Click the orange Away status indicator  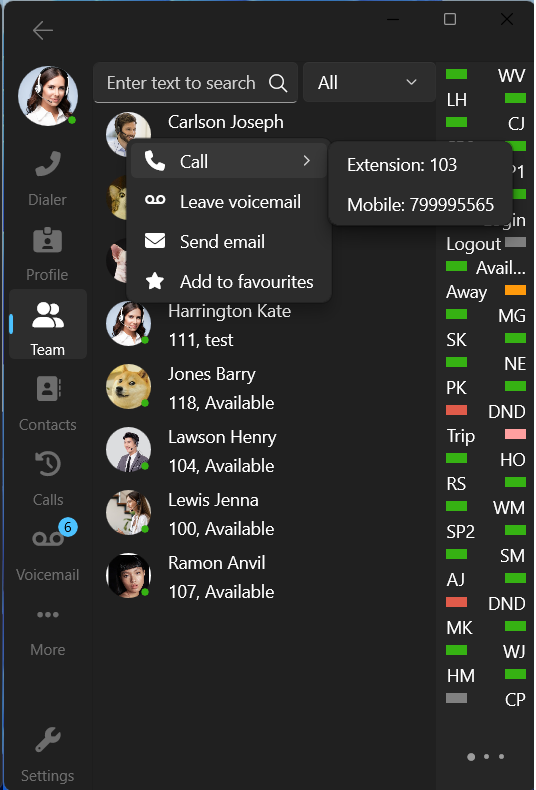(515, 290)
